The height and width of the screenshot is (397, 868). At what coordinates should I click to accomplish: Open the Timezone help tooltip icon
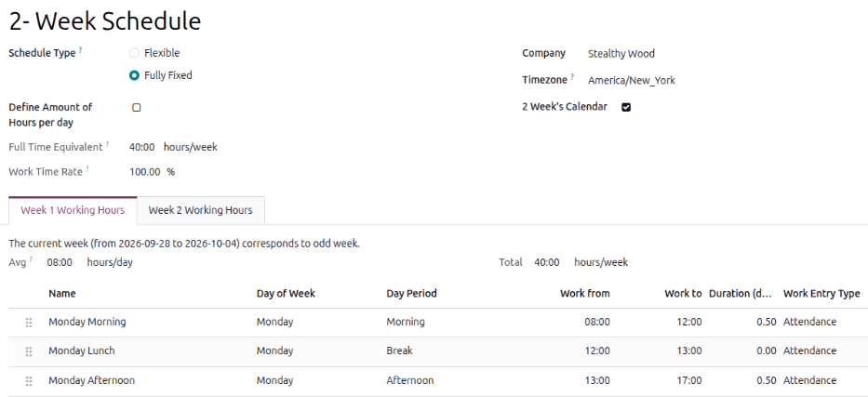(572, 77)
